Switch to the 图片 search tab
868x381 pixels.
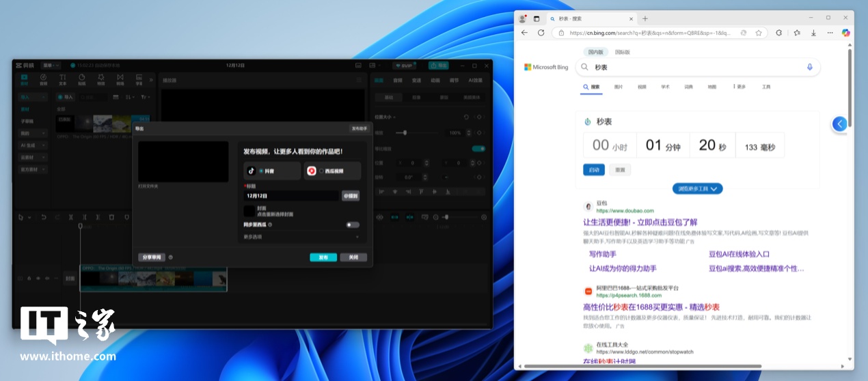click(619, 87)
